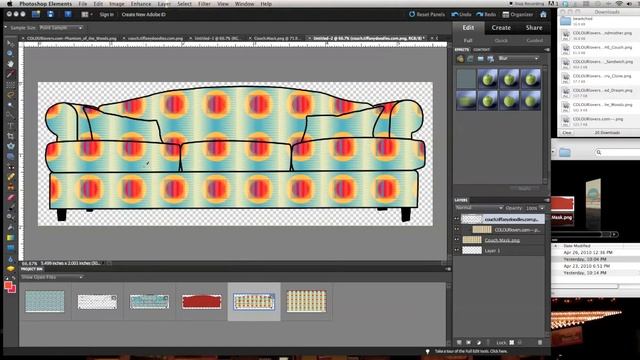This screenshot has height=360, width=640.
Task: Select the Blur tool
Action: pos(10,258)
